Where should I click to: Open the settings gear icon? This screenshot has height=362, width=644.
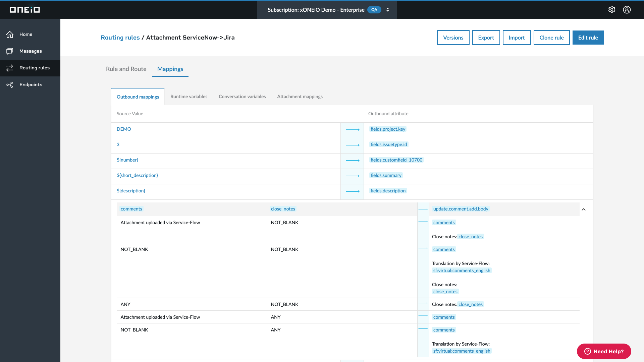click(612, 10)
